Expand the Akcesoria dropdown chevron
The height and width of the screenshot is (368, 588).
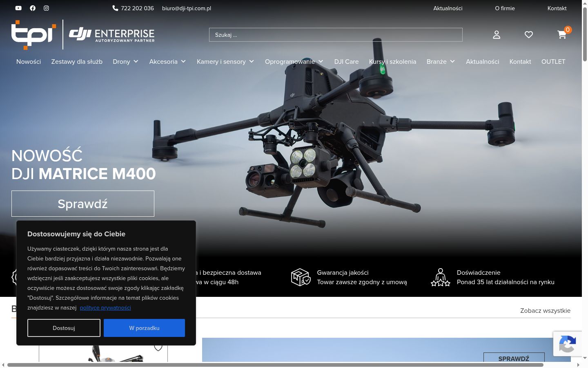pos(183,62)
